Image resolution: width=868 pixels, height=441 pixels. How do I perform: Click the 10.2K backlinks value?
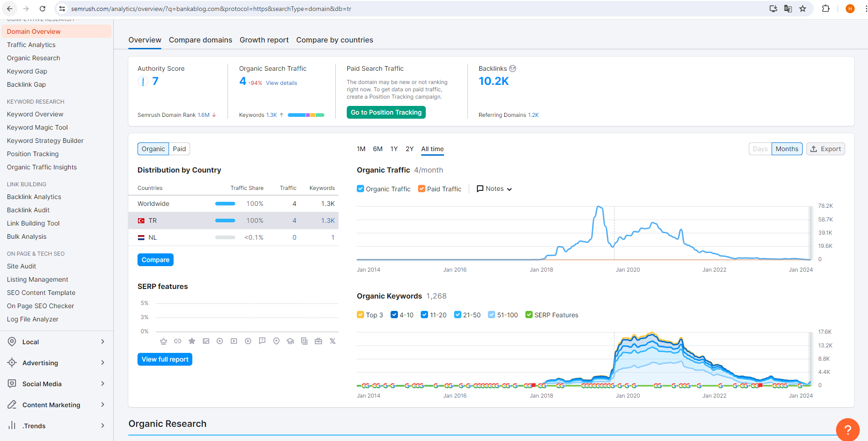point(493,81)
